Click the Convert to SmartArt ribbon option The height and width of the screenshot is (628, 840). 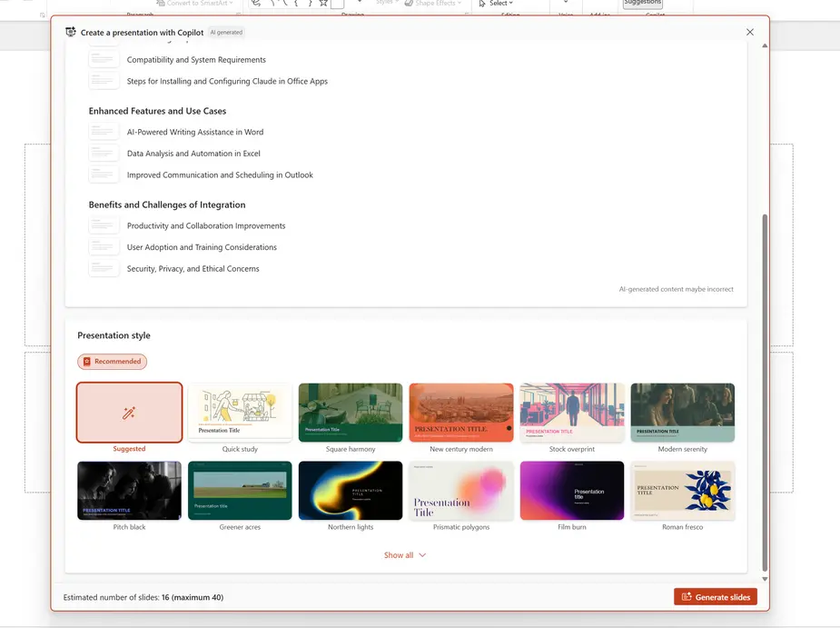(194, 4)
